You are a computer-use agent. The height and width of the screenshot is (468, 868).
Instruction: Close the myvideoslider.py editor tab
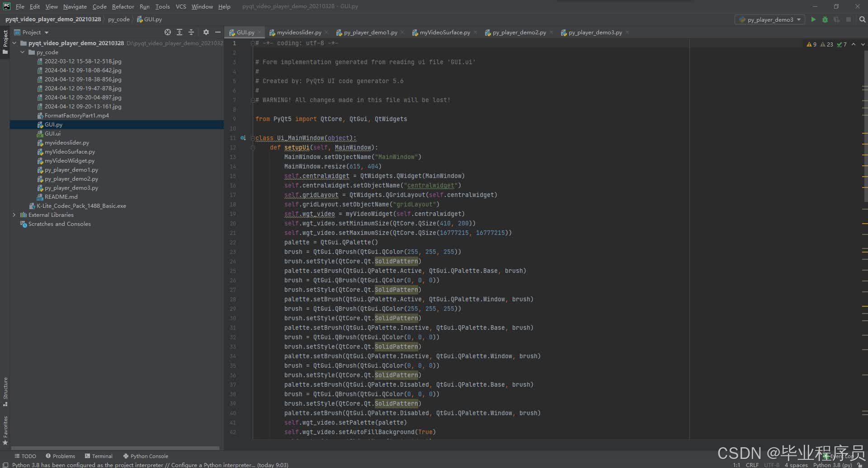click(x=326, y=32)
